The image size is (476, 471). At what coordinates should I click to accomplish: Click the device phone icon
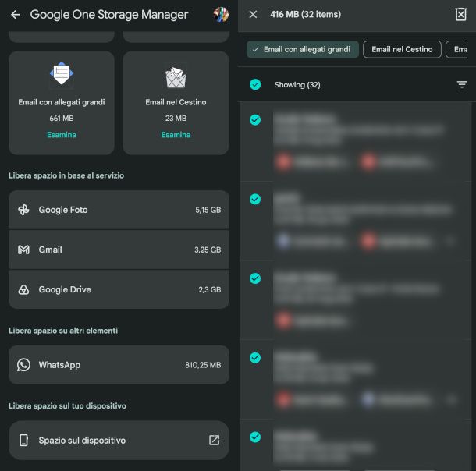pyautogui.click(x=23, y=440)
